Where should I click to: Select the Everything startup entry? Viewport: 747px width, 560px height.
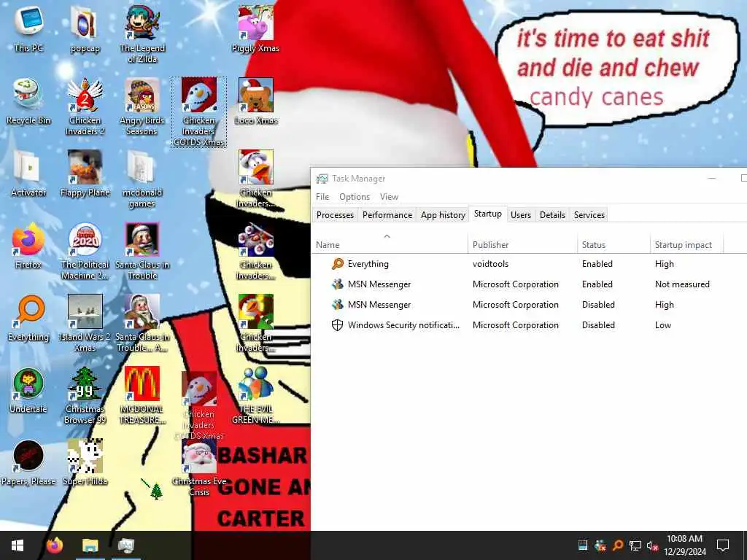tap(529, 264)
